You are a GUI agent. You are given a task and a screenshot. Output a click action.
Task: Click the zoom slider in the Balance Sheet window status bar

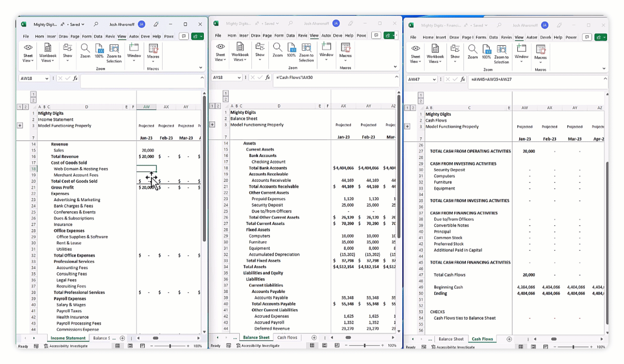pyautogui.click(x=364, y=346)
